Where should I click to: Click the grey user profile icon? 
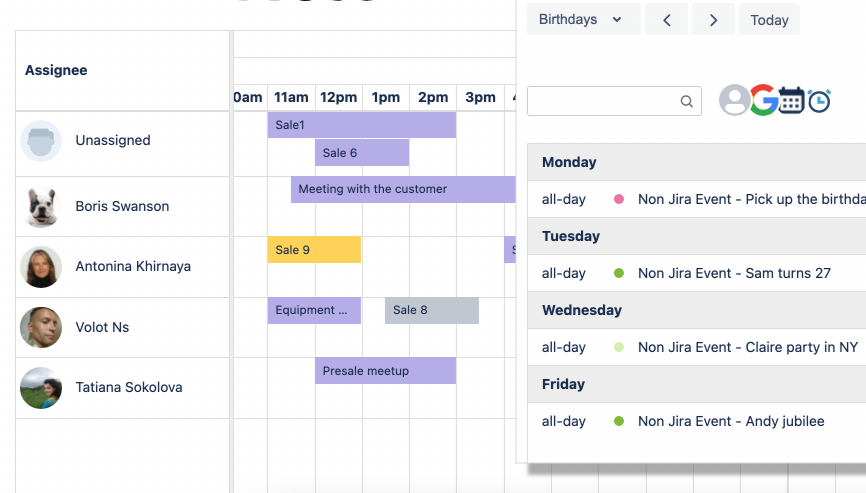pyautogui.click(x=734, y=100)
